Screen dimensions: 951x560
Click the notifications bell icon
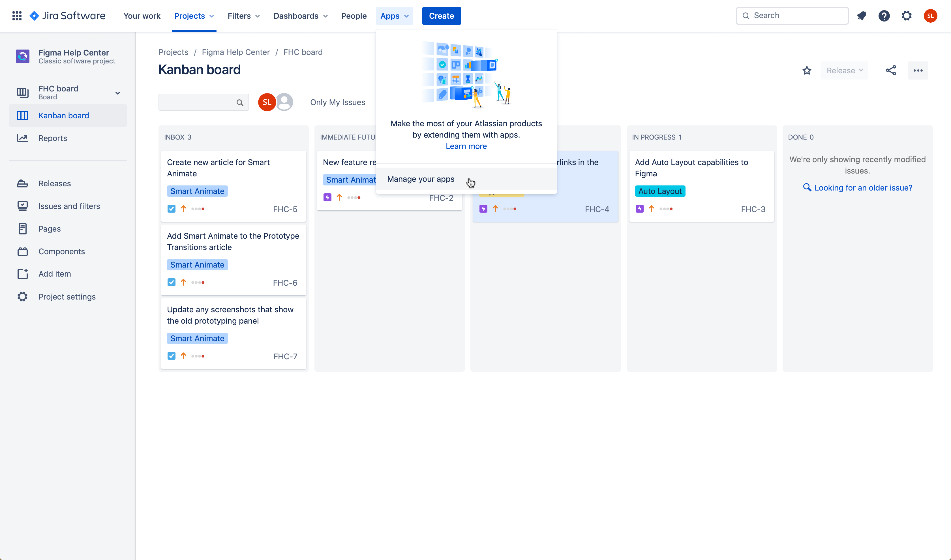click(862, 16)
